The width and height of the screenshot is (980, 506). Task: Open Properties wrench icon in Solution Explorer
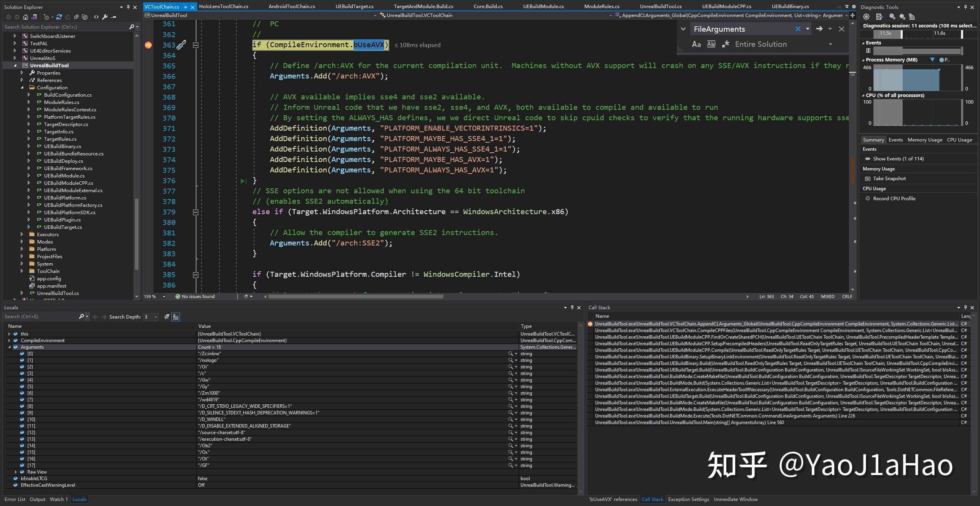pyautogui.click(x=105, y=17)
